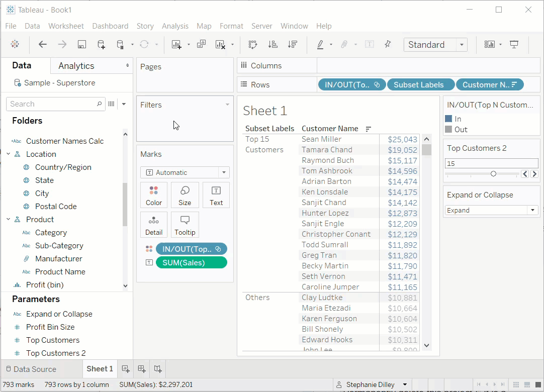Open Analytics tab options arrows
Viewport: 544px width, 392px height.
click(127, 65)
